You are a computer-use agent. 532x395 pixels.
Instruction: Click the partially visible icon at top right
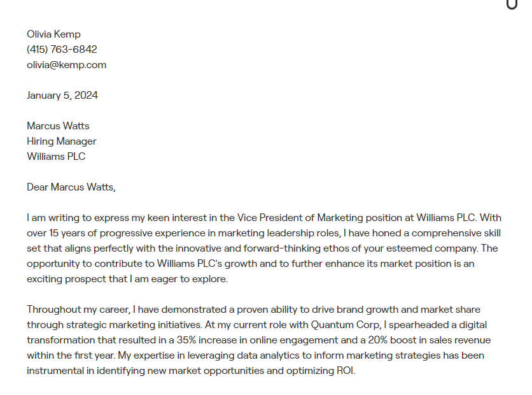[512, 4]
